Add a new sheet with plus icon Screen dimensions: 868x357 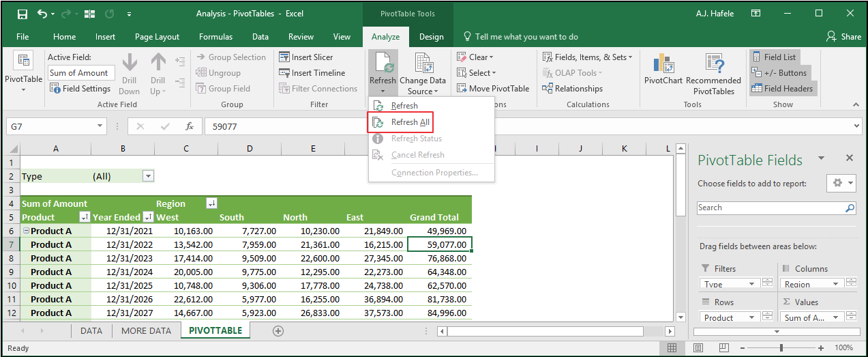[x=278, y=330]
